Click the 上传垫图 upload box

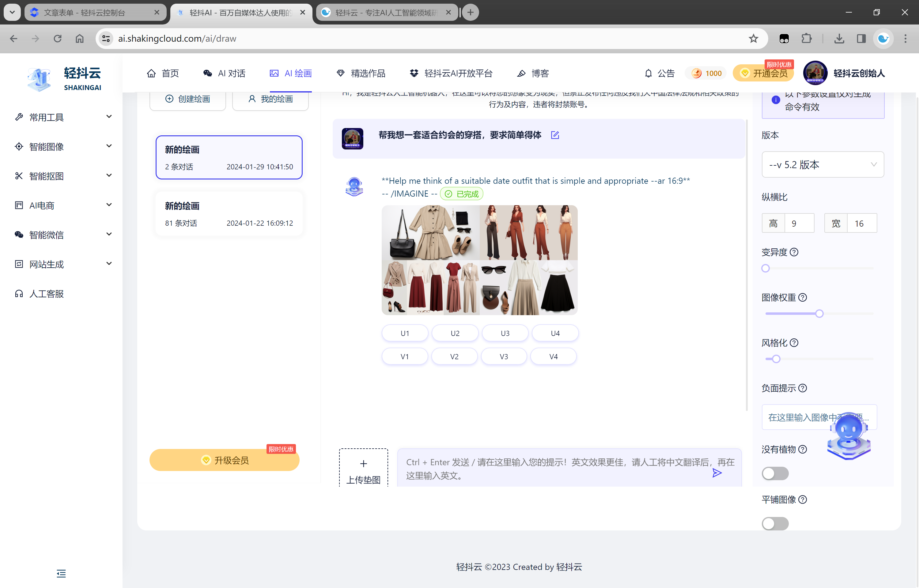click(x=364, y=468)
